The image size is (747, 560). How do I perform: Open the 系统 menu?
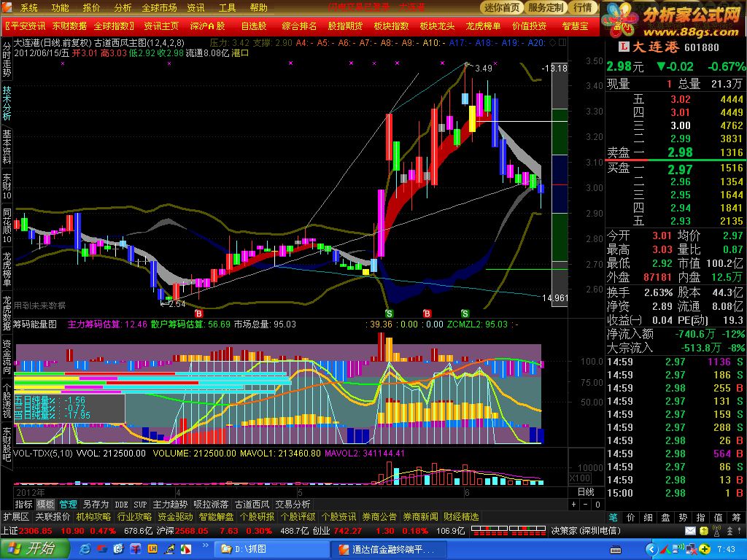coord(29,7)
